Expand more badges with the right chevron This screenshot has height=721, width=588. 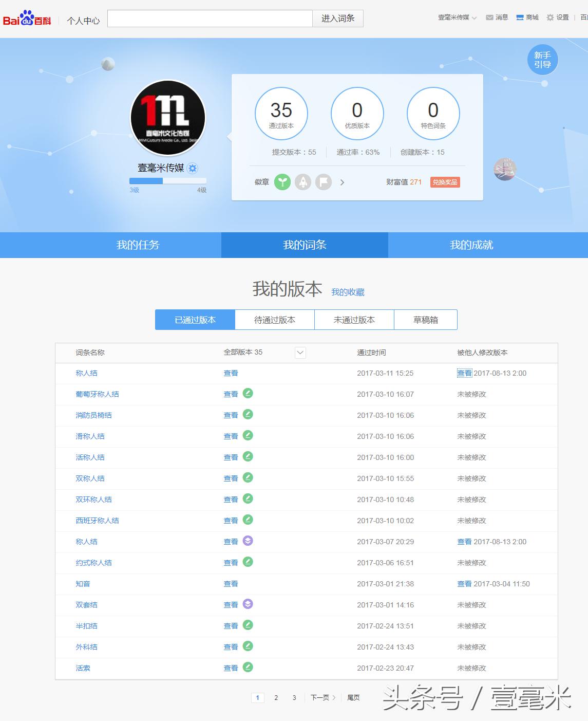342,182
